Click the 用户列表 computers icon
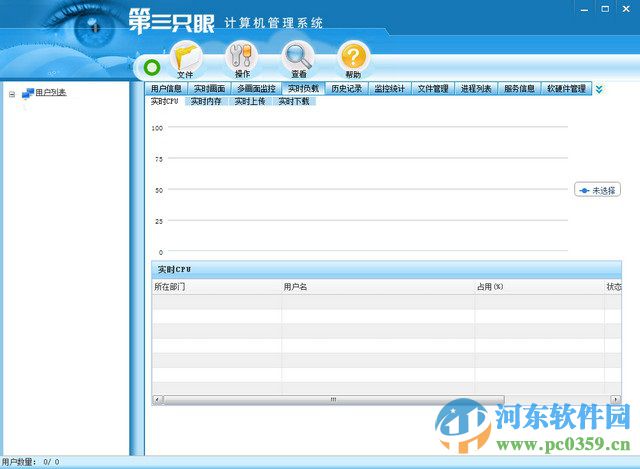The height and width of the screenshot is (469, 640). 28,93
